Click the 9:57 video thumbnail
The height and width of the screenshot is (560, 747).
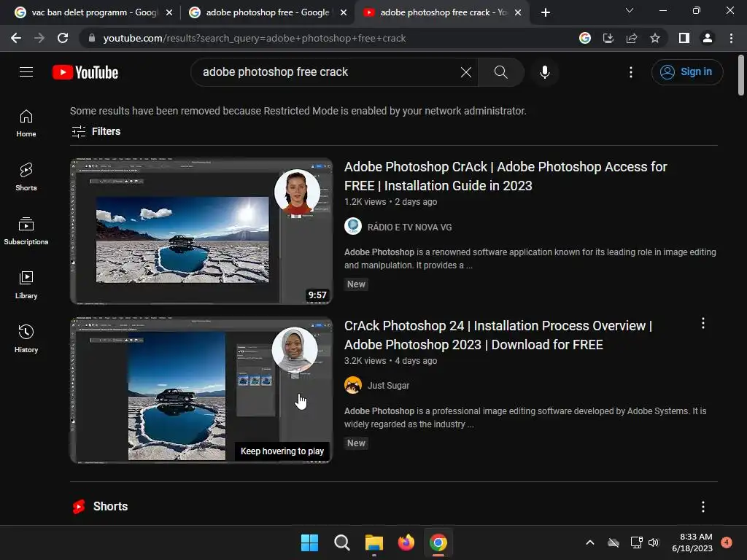click(201, 231)
